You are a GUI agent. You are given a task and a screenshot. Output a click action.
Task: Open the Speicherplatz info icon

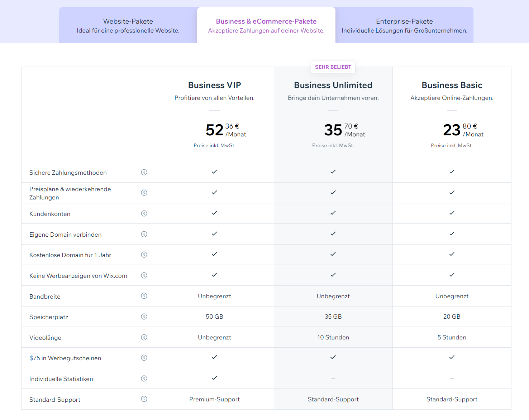144,317
